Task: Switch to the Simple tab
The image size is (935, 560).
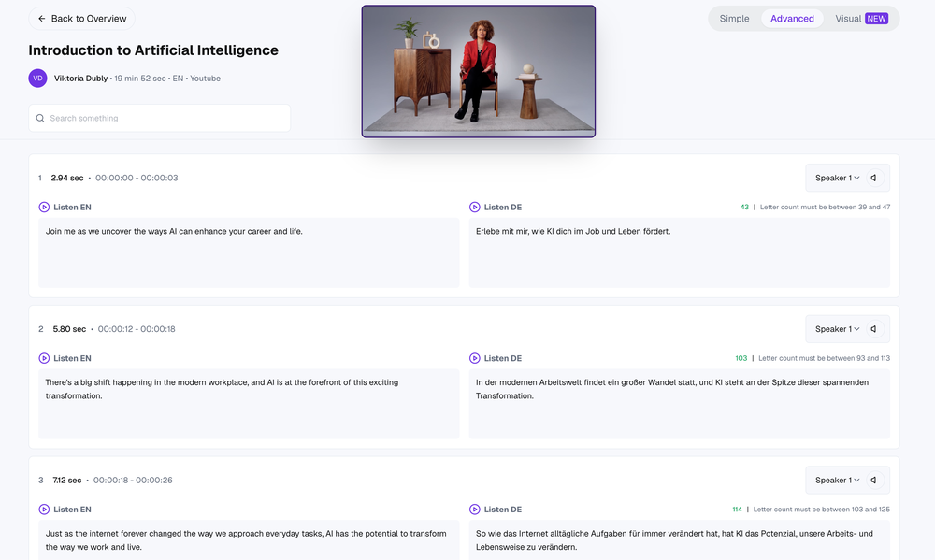Action: 734,19
